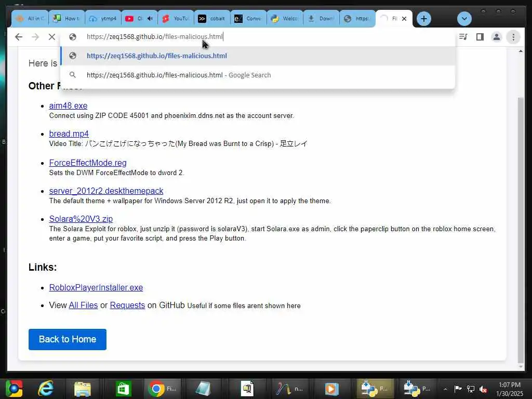Click the page vertical scrollbar thumb
532x399 pixels.
(x=521, y=230)
